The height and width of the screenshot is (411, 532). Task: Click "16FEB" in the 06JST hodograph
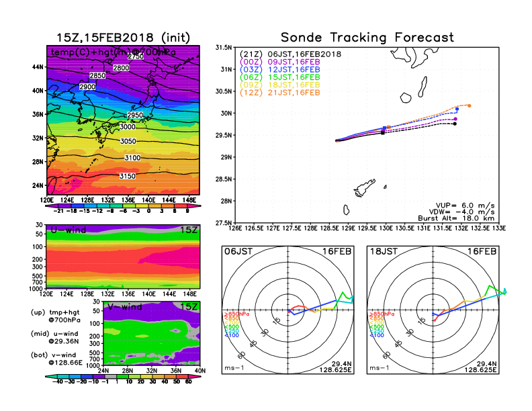[337, 251]
